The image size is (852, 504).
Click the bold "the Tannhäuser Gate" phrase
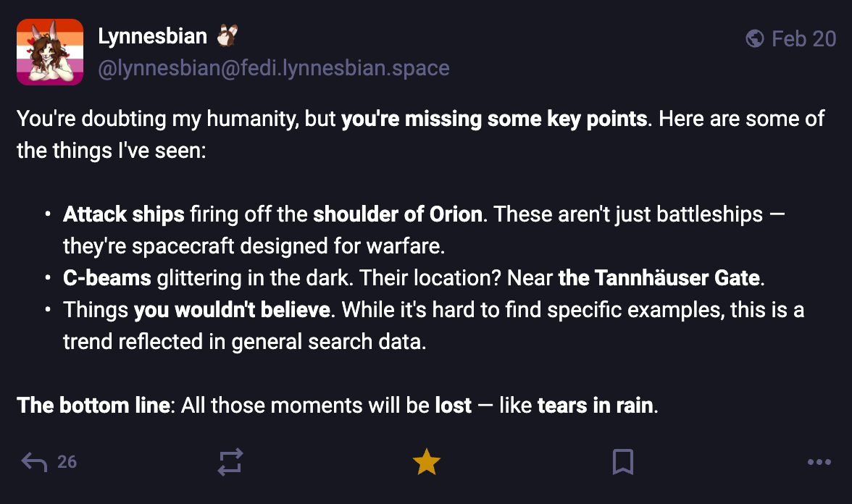tap(659, 278)
